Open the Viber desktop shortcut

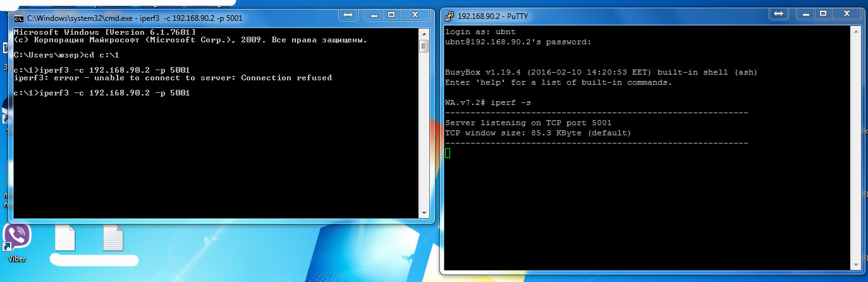pyautogui.click(x=17, y=237)
